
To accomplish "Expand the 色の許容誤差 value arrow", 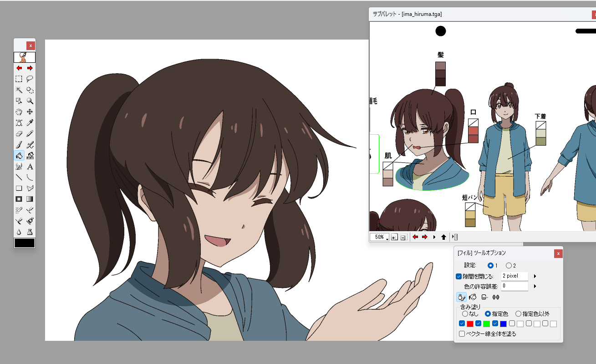I will tap(535, 286).
